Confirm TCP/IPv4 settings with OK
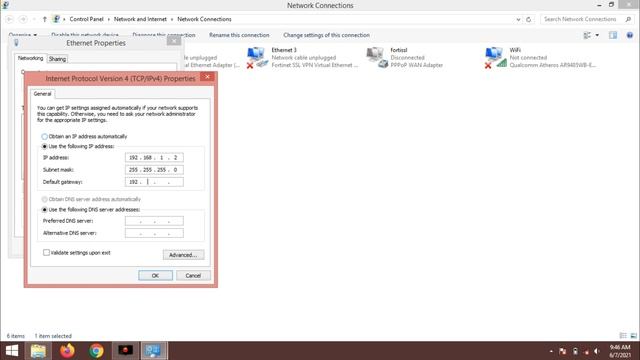The width and height of the screenshot is (640, 360). pyautogui.click(x=156, y=276)
